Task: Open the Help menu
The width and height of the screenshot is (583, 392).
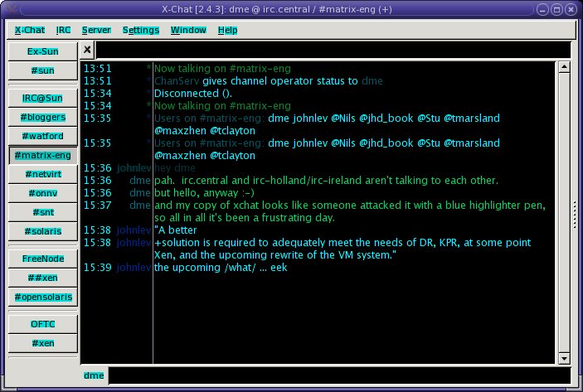Action: click(227, 30)
